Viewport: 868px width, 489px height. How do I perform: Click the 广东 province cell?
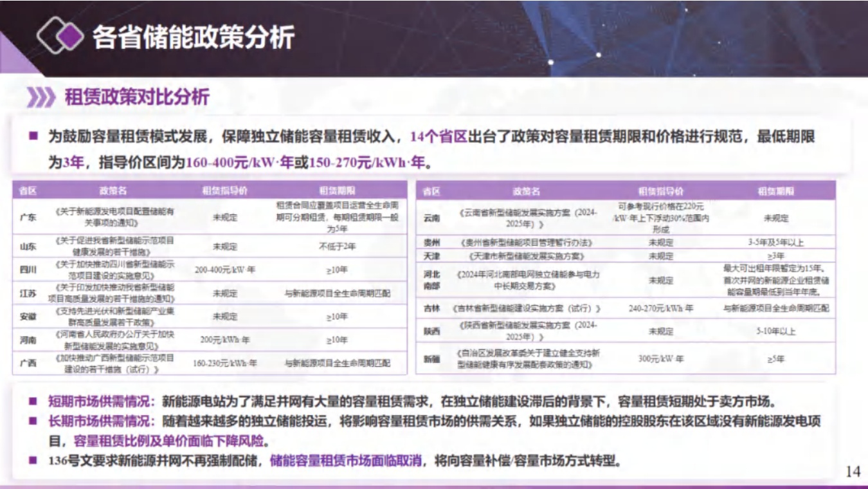28,217
